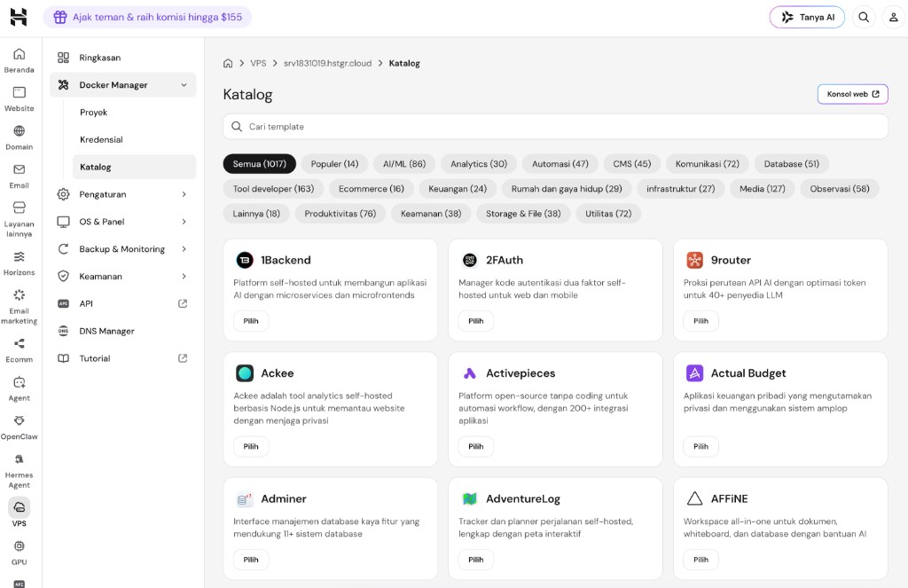Expand the Pengaturan submenu
Screen dimensions: 908x588
click(184, 194)
